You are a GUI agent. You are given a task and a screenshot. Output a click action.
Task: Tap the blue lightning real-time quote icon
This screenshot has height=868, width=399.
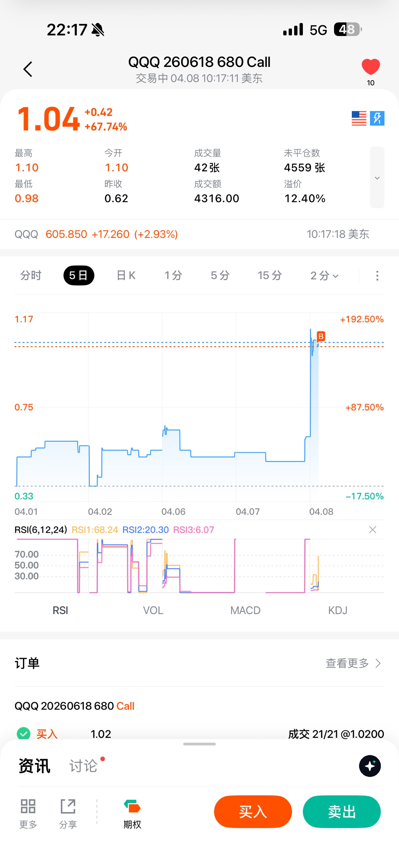377,118
